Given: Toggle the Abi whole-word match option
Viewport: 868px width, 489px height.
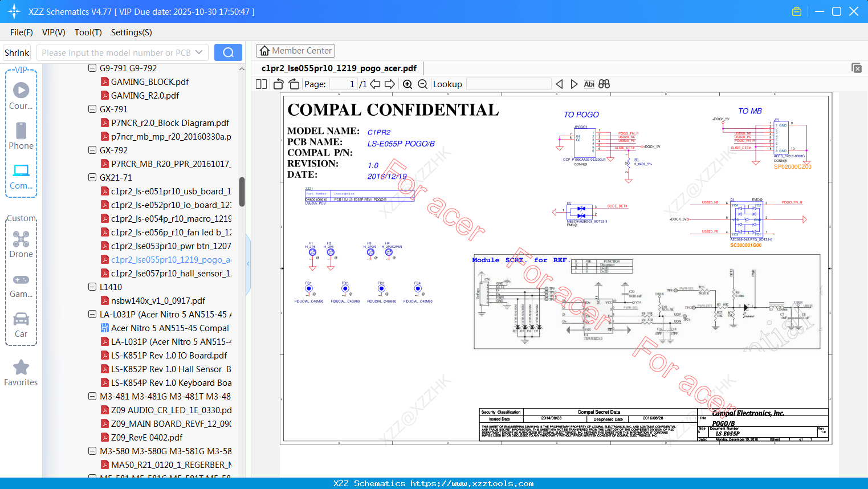Looking at the screenshot, I should coord(589,84).
